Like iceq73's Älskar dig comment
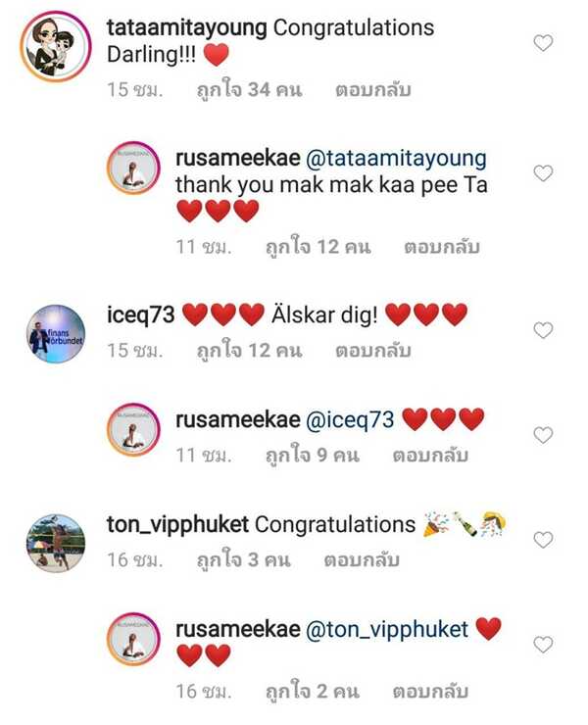Image resolution: width=588 pixels, height=725 pixels. click(x=543, y=330)
